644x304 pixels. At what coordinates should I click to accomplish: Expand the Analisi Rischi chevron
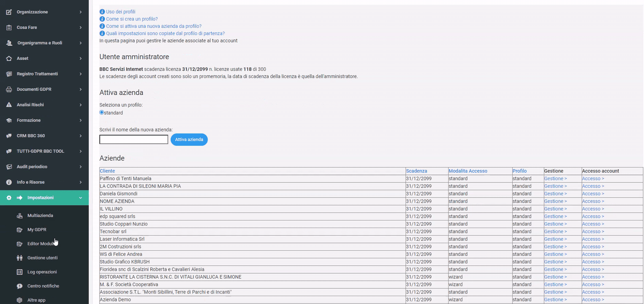coord(81,105)
